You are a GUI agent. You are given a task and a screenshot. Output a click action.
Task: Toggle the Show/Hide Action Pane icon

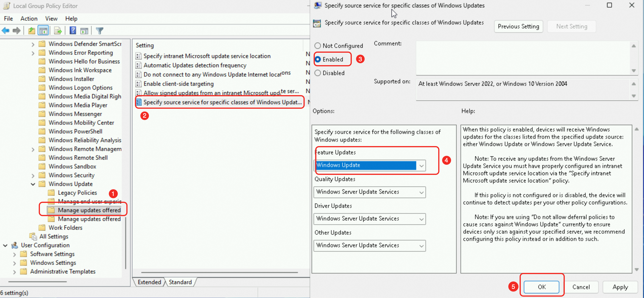tap(84, 31)
